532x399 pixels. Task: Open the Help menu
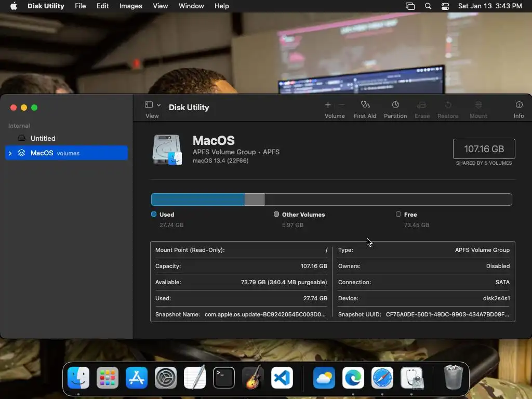pos(221,6)
